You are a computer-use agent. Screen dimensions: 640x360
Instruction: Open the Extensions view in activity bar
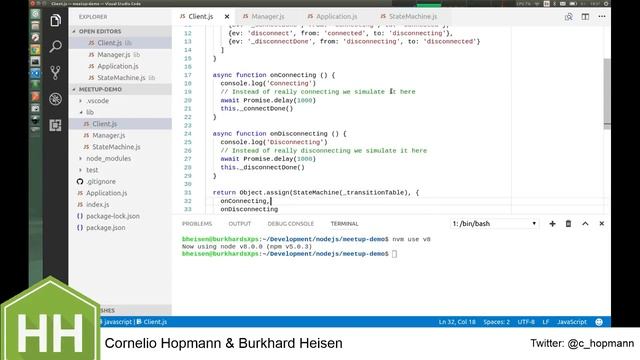coord(56,125)
